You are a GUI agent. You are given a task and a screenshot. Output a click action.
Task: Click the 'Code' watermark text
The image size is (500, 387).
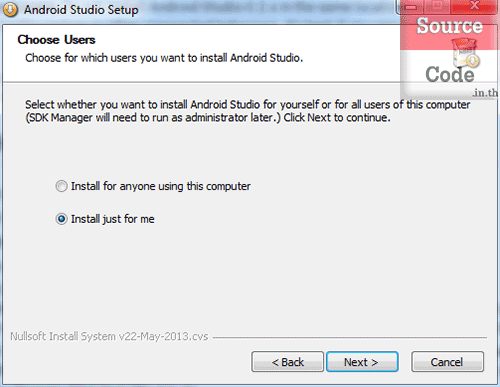[x=450, y=74]
